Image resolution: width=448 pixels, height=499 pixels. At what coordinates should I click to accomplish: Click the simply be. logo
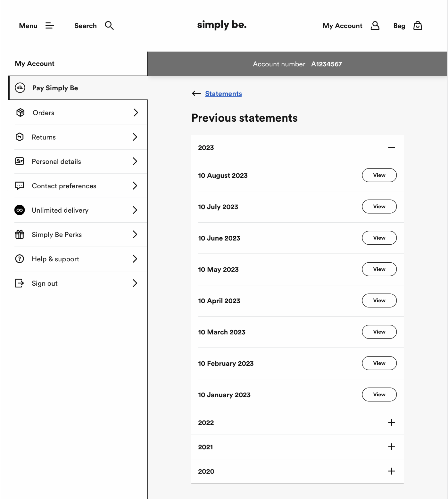point(222,25)
